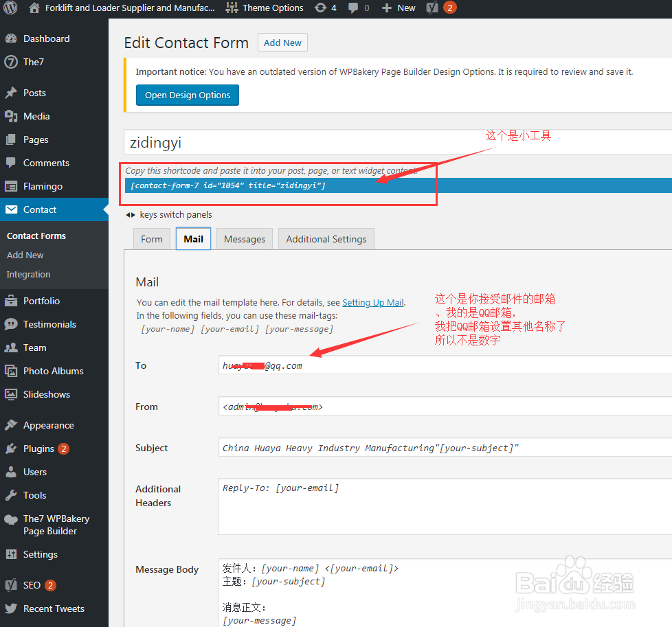672x627 pixels.
Task: Click the To email address field
Action: point(445,365)
